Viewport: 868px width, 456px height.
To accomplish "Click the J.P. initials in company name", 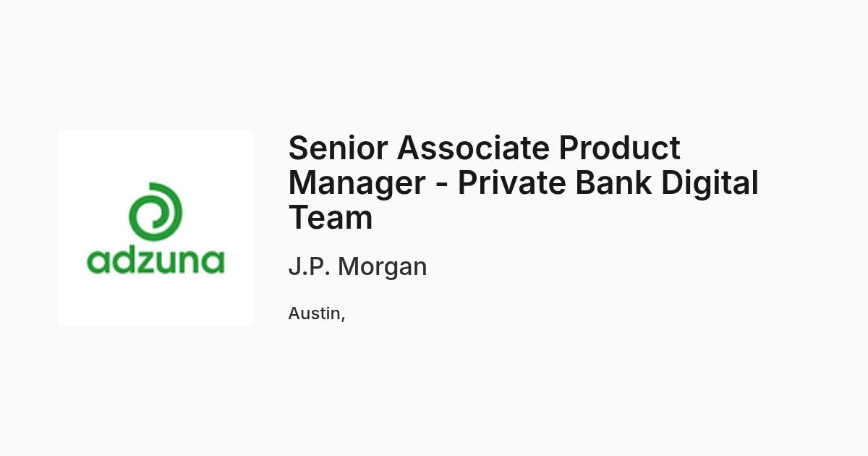I will point(309,266).
